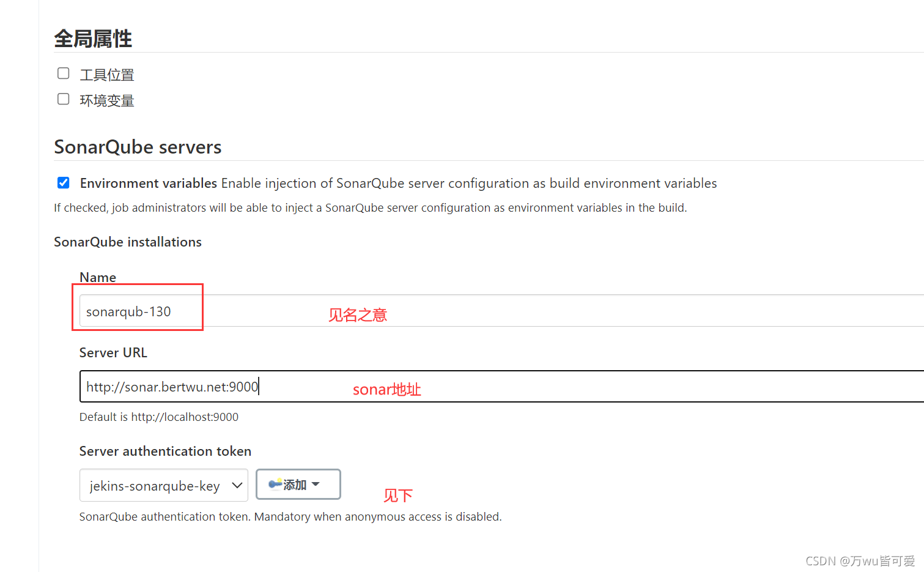The height and width of the screenshot is (572, 924).
Task: Click the Server authentication token label
Action: (x=165, y=451)
